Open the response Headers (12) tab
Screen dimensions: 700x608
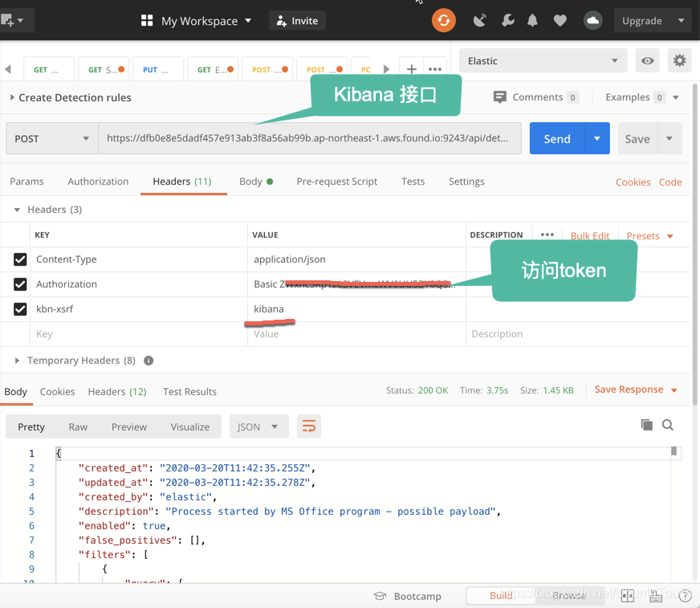click(117, 392)
